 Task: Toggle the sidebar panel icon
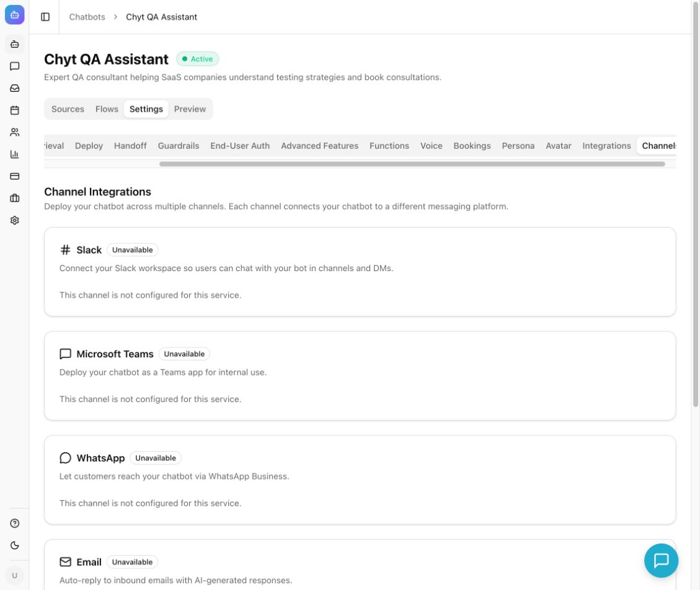pyautogui.click(x=45, y=17)
